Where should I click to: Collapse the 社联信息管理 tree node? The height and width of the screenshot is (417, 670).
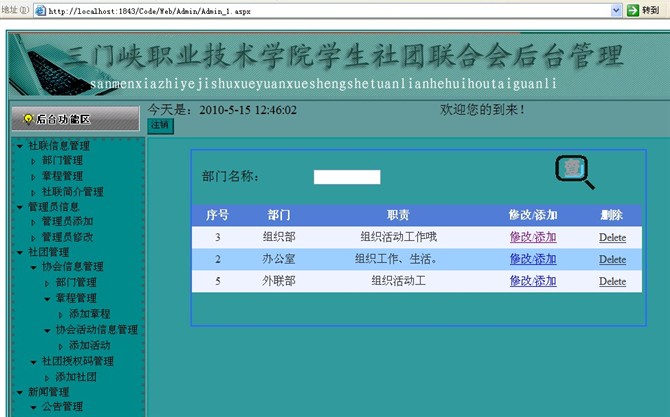20,147
